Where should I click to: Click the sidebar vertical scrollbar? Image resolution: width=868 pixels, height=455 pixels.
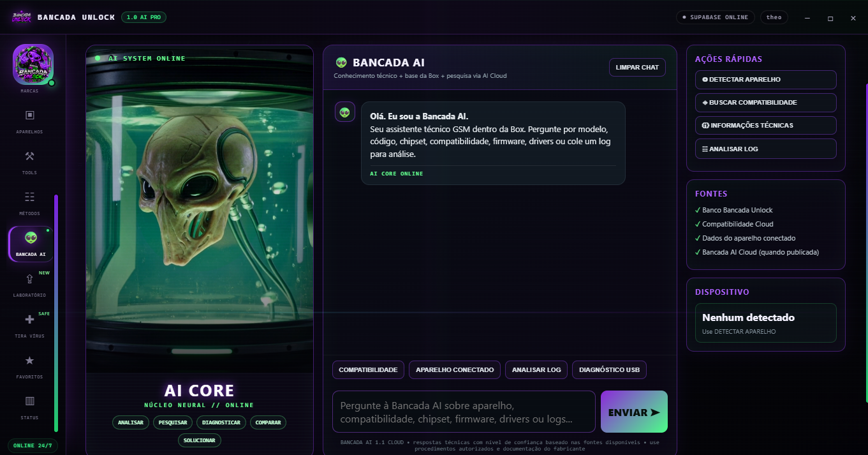tap(56, 313)
